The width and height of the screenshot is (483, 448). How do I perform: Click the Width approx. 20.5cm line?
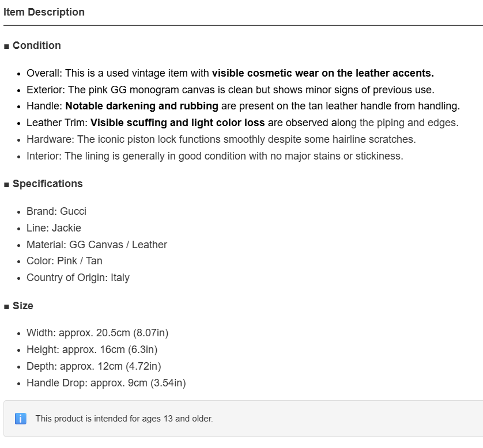[97, 333]
